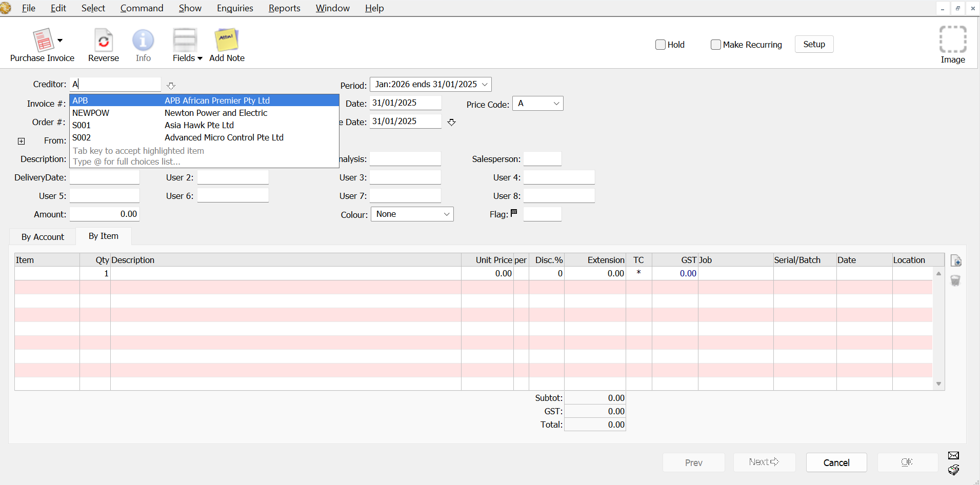Viewport: 980px width, 485px height.
Task: Click the application logo icon
Action: click(x=6, y=8)
